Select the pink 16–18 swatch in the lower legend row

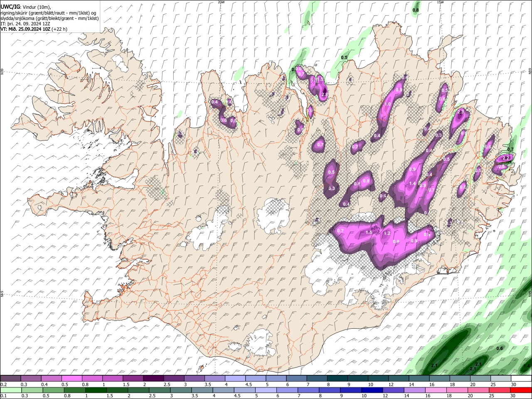point(436,390)
